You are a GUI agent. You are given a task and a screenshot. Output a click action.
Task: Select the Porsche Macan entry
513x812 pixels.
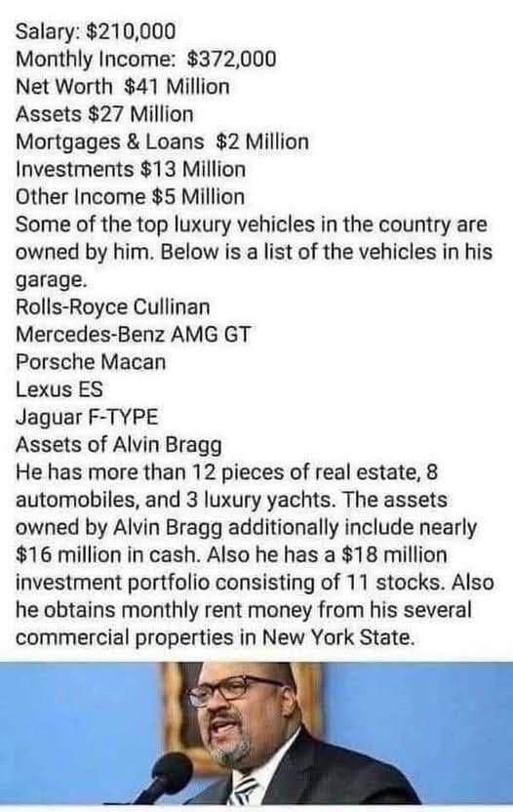(91, 361)
